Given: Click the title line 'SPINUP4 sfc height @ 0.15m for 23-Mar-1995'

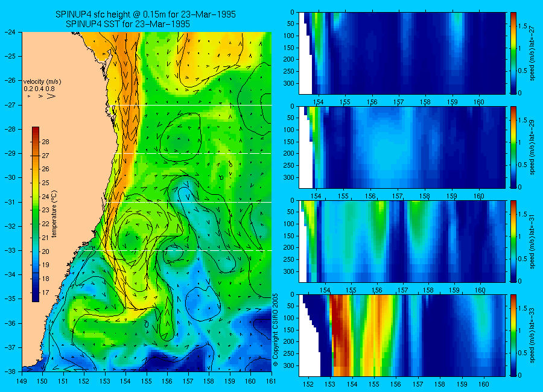Looking at the screenshot, I should pos(145,14).
